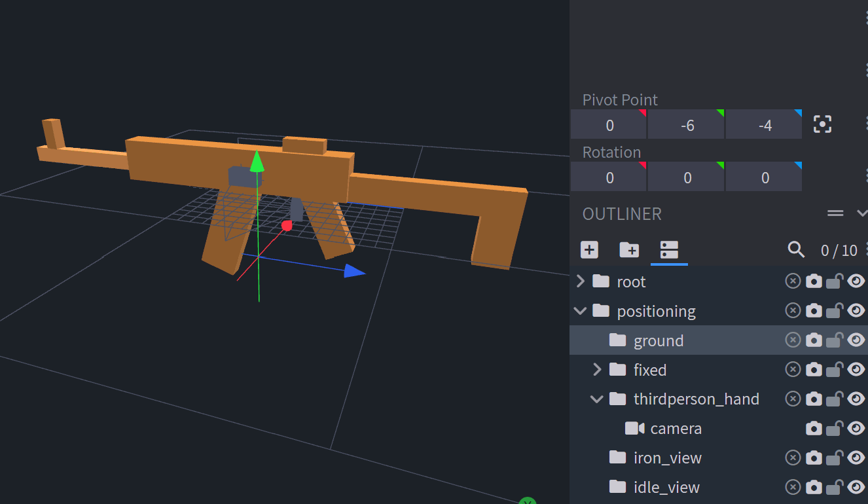Toggle visibility of idle_view
Viewport: 868px width, 504px height.
click(x=856, y=488)
